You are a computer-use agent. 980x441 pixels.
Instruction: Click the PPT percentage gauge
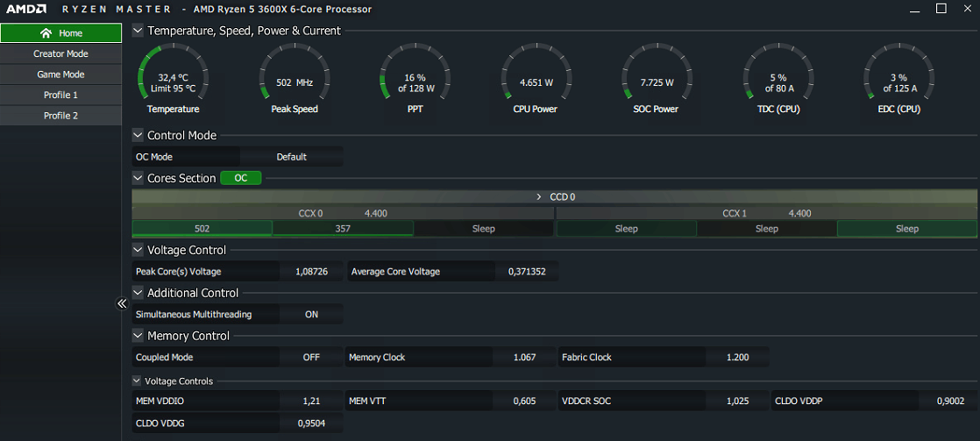pos(415,78)
